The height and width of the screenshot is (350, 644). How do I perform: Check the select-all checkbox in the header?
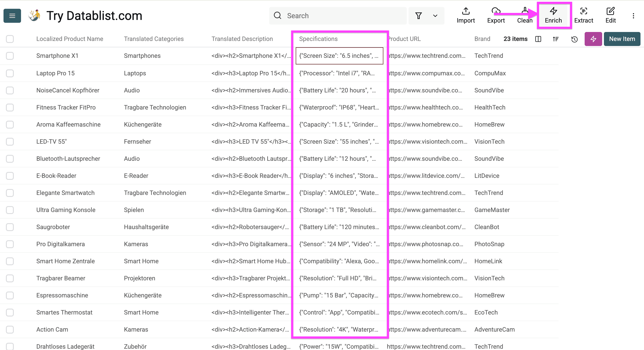[10, 39]
